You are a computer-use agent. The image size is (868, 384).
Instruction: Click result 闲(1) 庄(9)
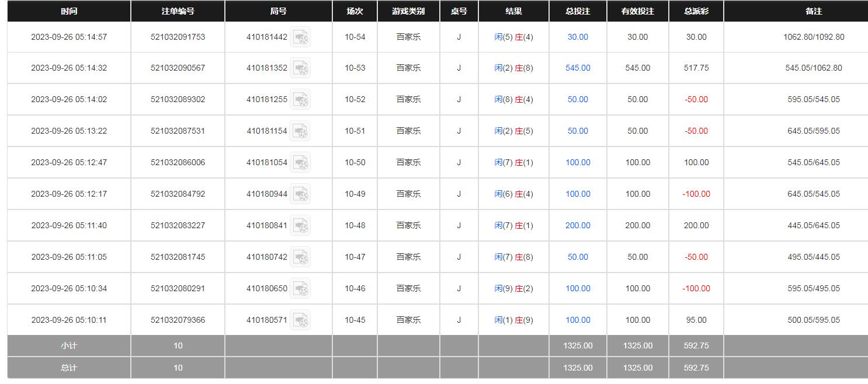pos(513,320)
